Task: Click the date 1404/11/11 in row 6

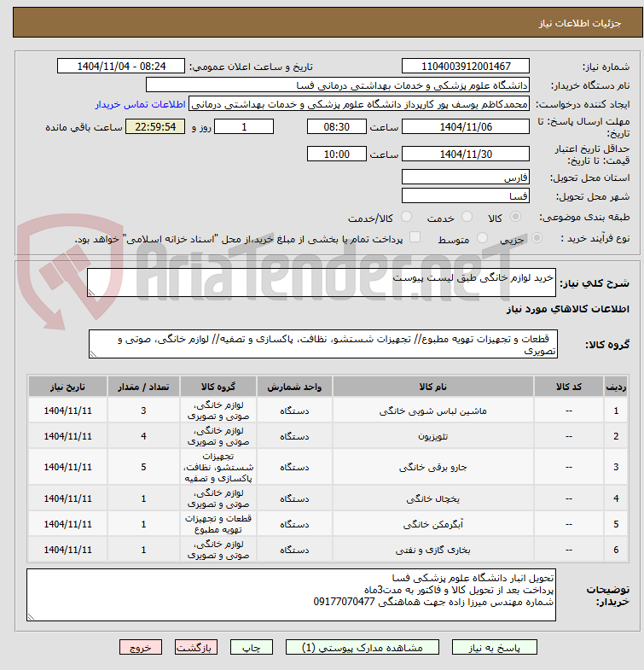Action: pyautogui.click(x=68, y=550)
